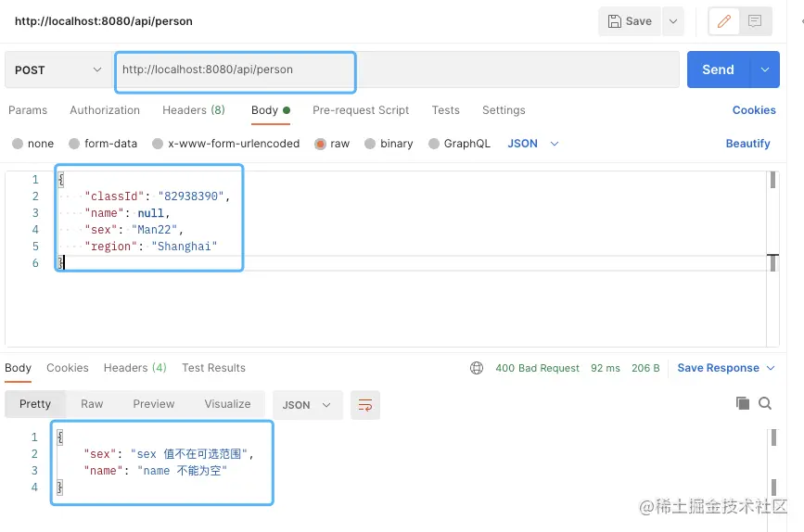Click the Cookies link
This screenshot has width=804, height=532.
tap(754, 110)
